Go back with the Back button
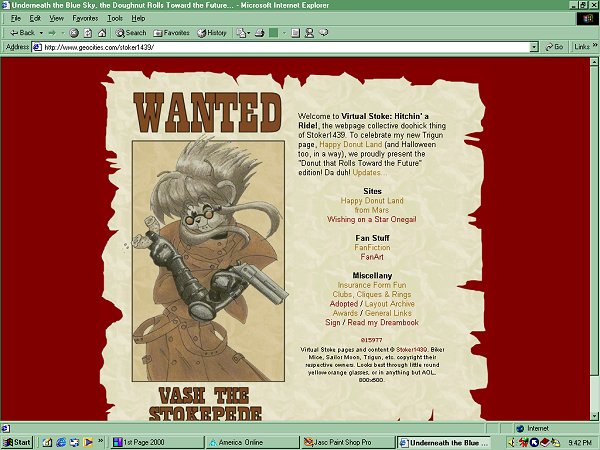This screenshot has height=450, width=600. [x=22, y=33]
